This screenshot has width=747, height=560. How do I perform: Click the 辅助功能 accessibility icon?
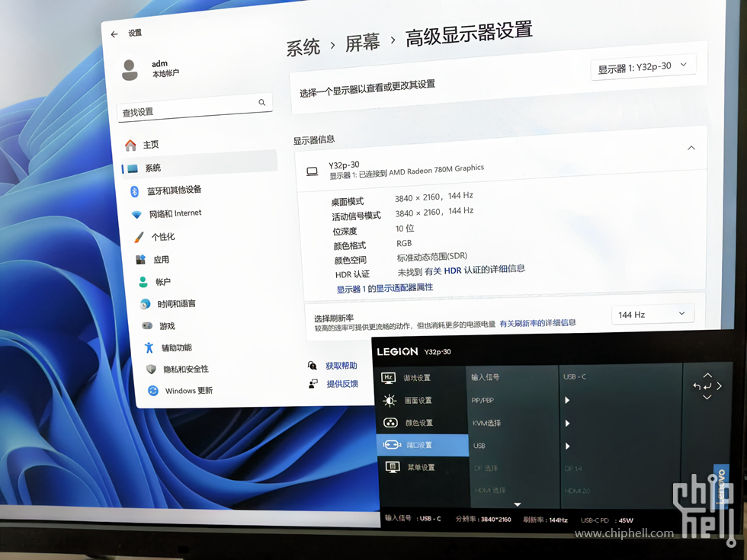(x=149, y=347)
